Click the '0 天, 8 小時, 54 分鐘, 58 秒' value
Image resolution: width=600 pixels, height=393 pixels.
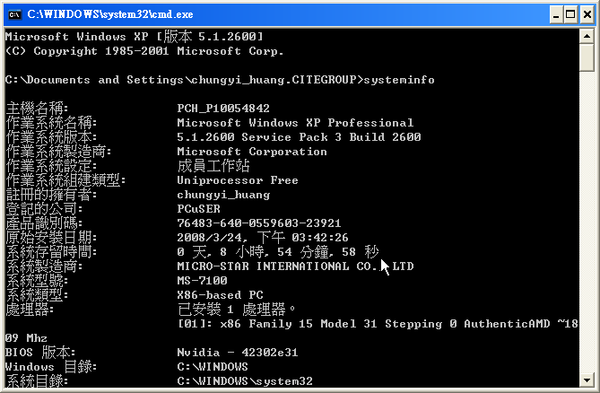point(278,252)
